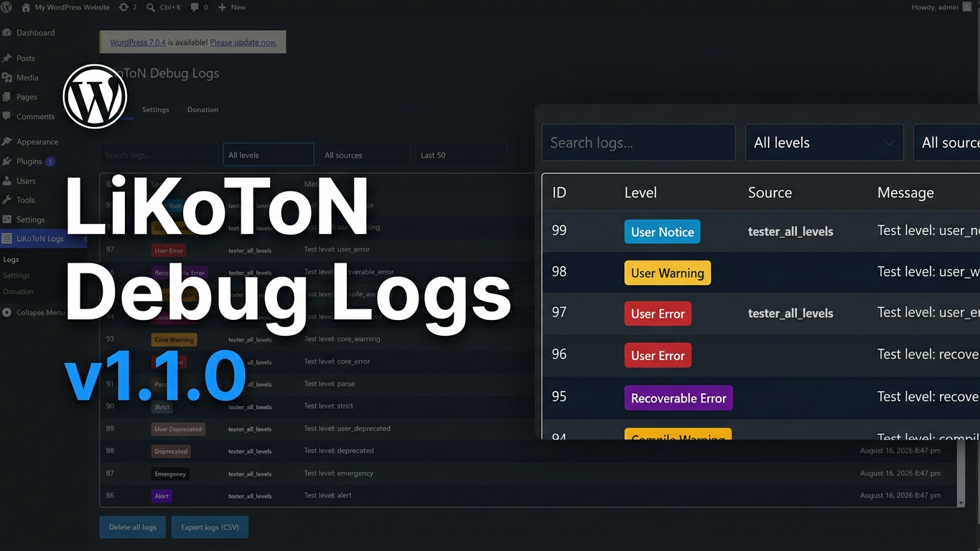
Task: Click the Strict badge in row 90
Action: (x=162, y=407)
